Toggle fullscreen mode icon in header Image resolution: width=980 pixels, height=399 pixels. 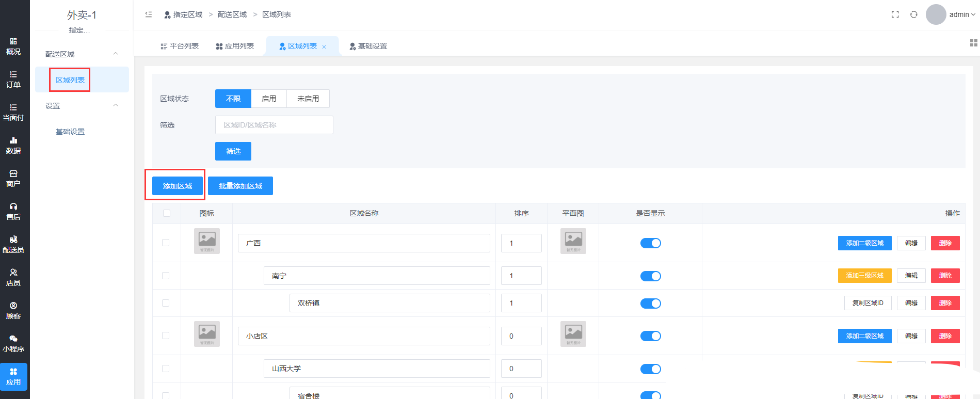point(895,14)
